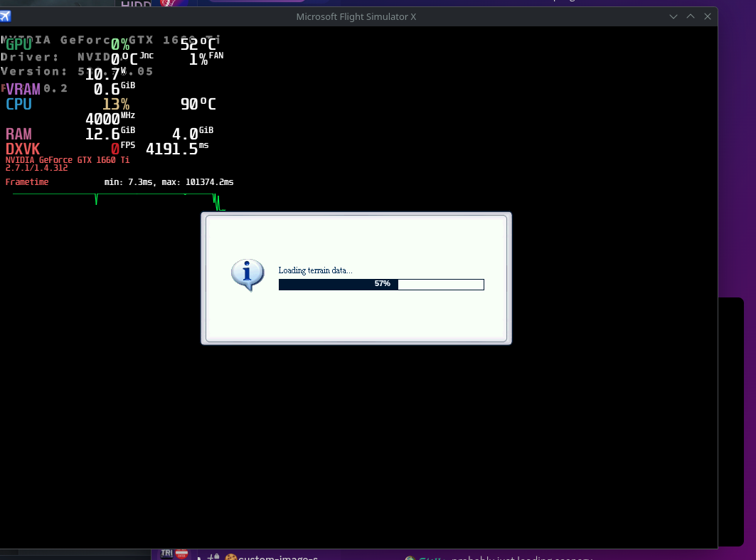
Task: Click the 4191.5 ms frame time value
Action: tap(177, 149)
